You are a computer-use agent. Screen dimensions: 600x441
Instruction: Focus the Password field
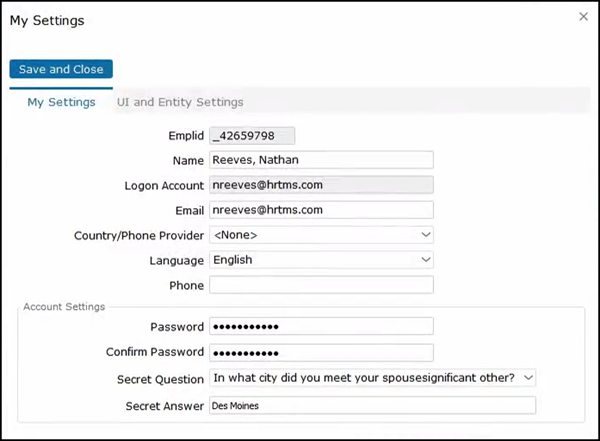(320, 327)
